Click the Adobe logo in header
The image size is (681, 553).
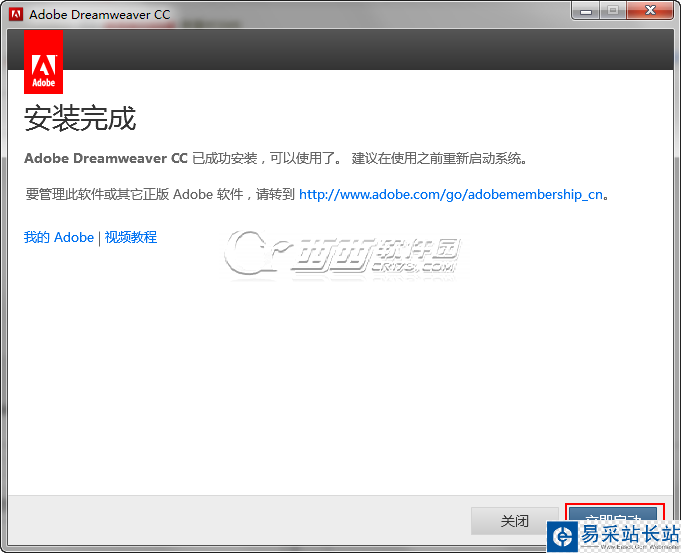[43, 62]
